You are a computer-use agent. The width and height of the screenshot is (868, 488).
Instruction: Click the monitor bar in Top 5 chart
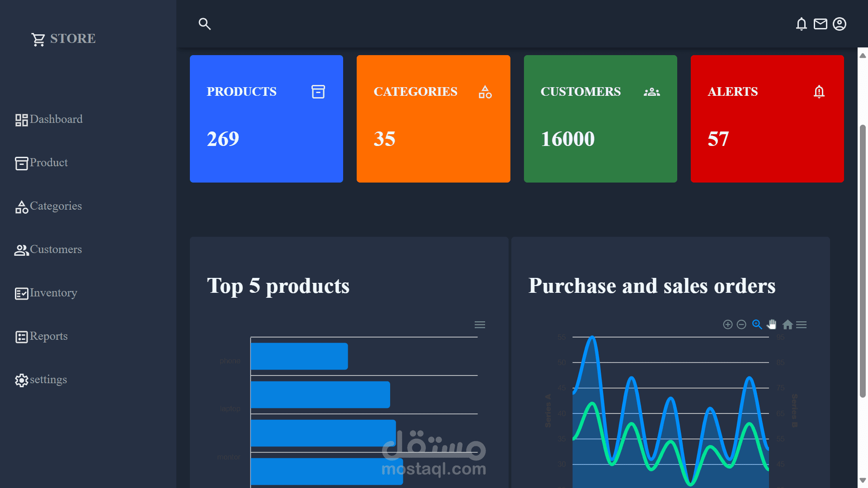click(x=323, y=433)
